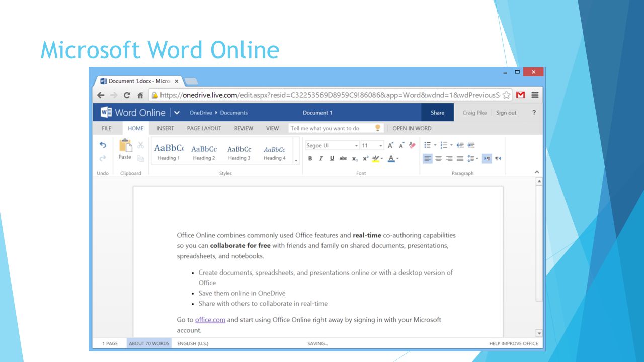Click the Word Online logo icon
This screenshot has height=362, width=644.
(106, 112)
